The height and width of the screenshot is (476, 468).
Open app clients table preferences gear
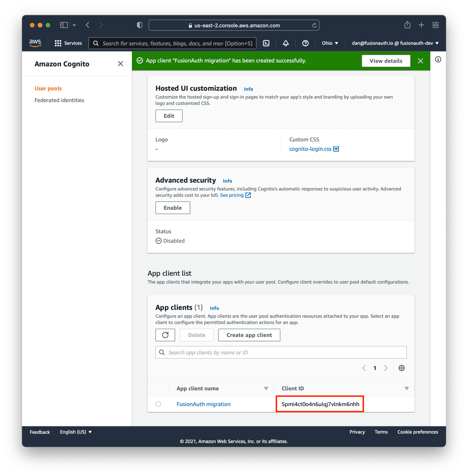(x=402, y=368)
